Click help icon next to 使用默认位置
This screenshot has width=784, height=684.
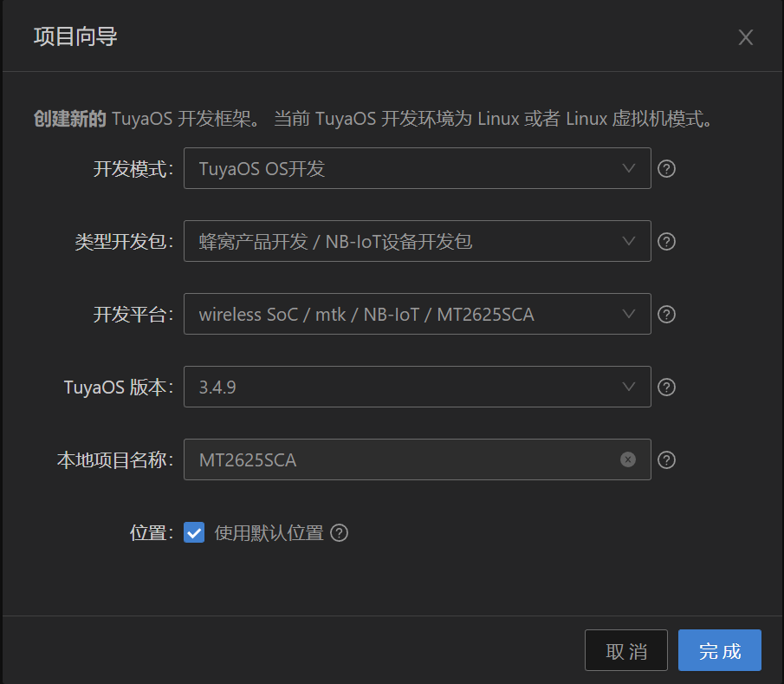[x=339, y=533]
